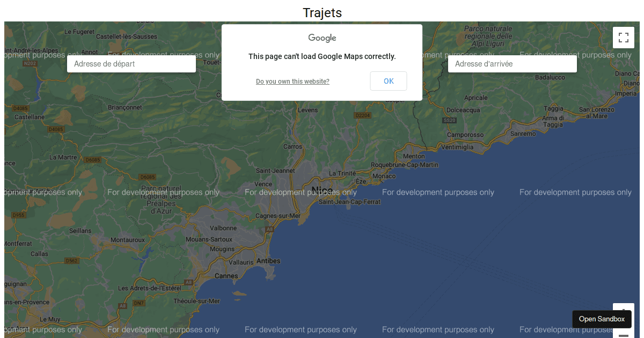Image resolution: width=644 pixels, height=338 pixels.
Task: Dismiss the Google Maps error with OK
Action: tap(389, 81)
